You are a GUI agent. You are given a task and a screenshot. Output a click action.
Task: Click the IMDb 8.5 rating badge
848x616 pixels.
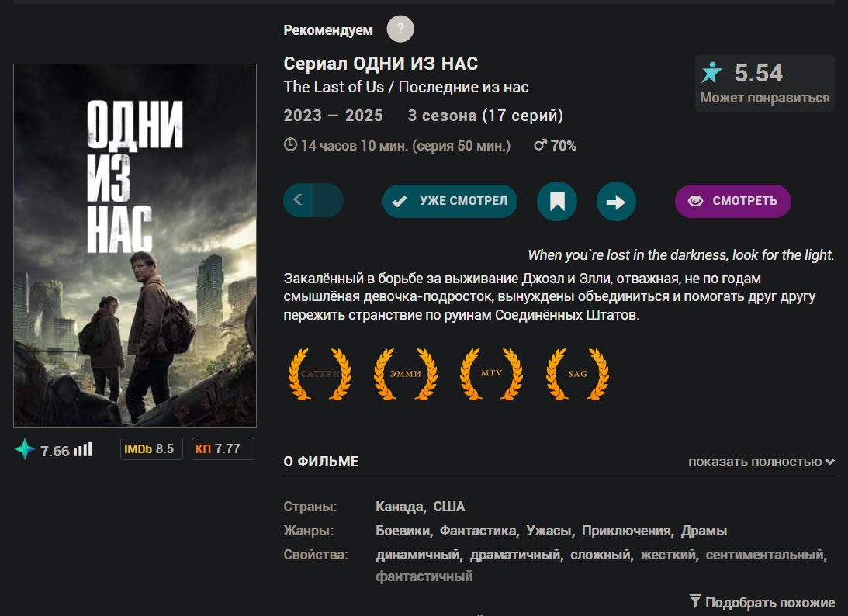point(151,449)
